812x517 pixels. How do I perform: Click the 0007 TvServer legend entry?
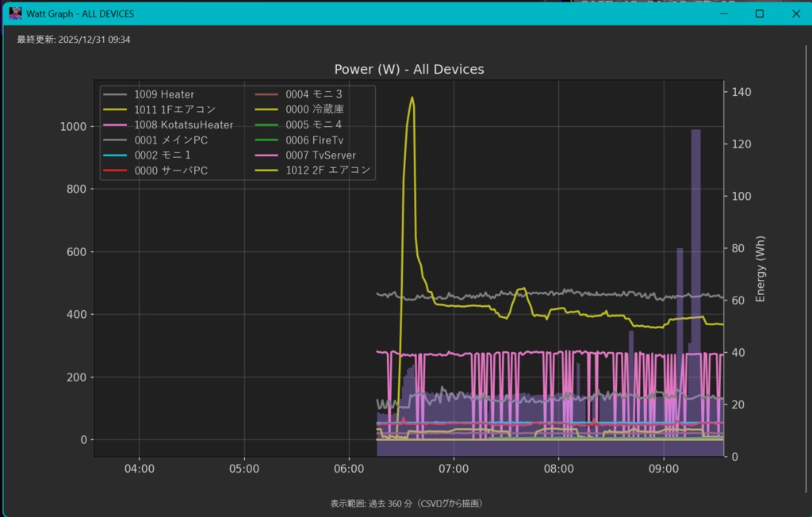point(305,155)
